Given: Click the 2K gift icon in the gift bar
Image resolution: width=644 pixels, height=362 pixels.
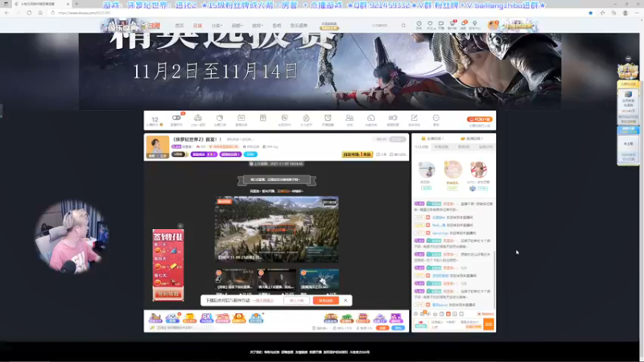Looking at the screenshot, I should click(x=206, y=318).
